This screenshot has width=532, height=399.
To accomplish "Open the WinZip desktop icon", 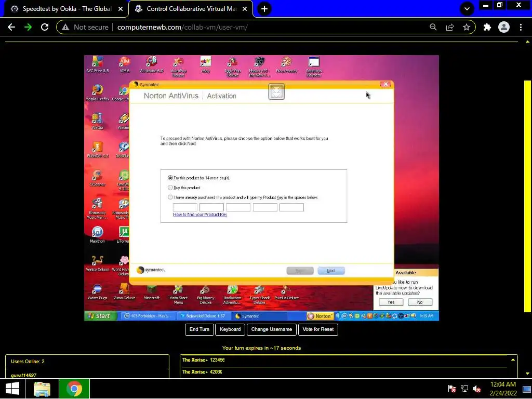I will [x=97, y=121].
